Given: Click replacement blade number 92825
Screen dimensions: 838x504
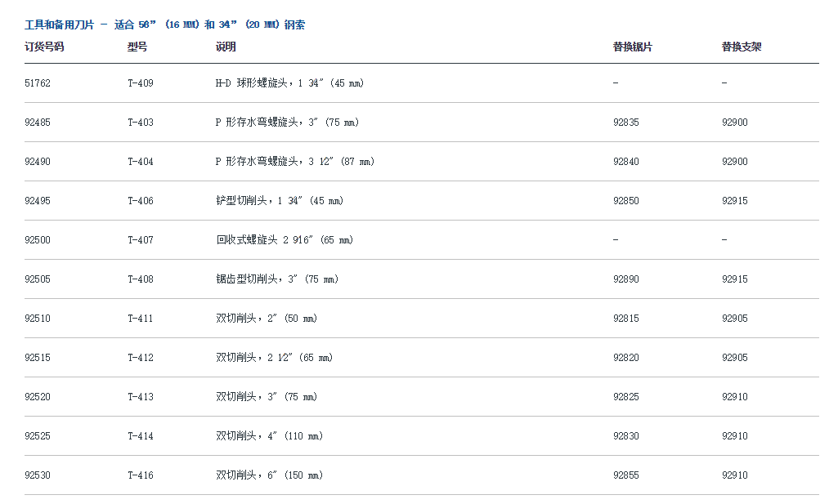Looking at the screenshot, I should tap(625, 397).
